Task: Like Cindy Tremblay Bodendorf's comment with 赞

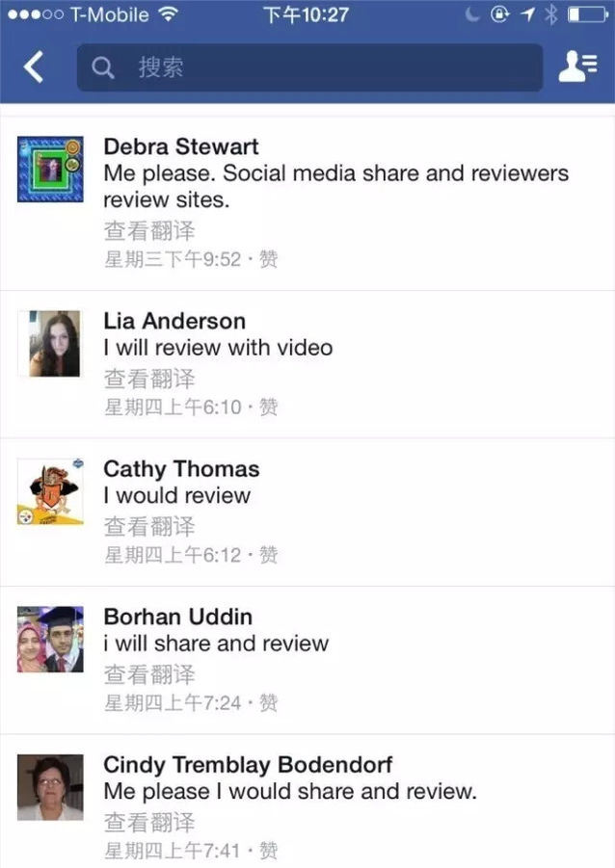Action: [x=269, y=851]
